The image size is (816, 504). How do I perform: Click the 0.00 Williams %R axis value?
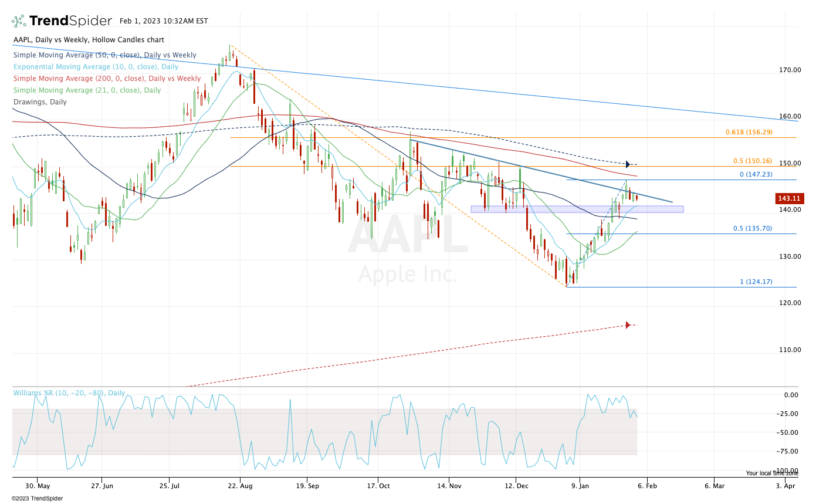pyautogui.click(x=791, y=395)
